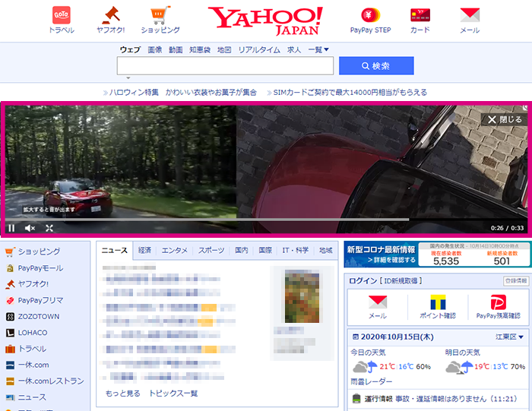Switch to the スポーツ news tab

coord(211,250)
